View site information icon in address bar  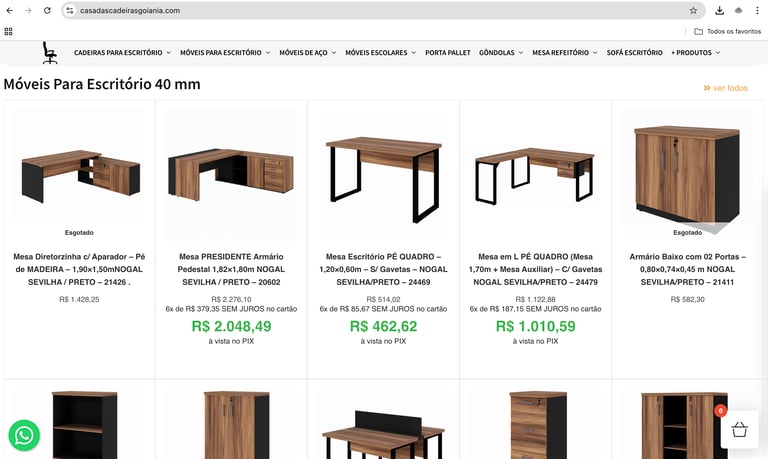click(x=70, y=10)
